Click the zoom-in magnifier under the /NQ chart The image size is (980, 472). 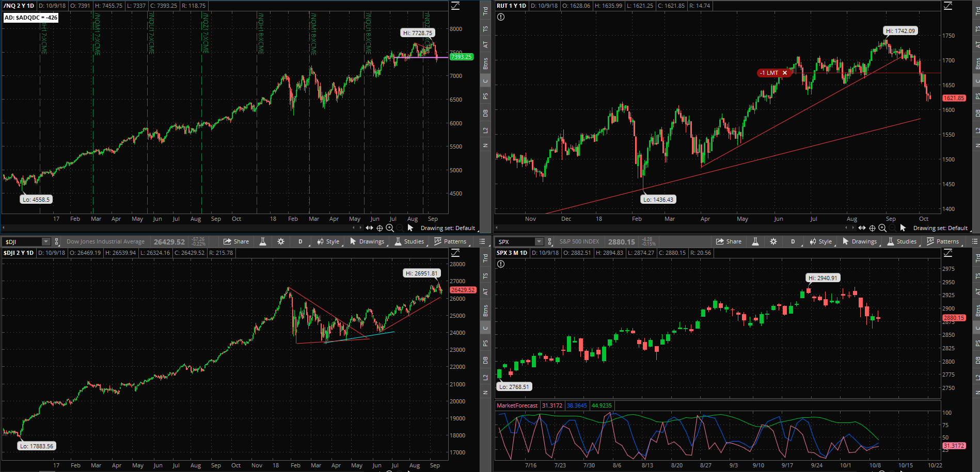[x=390, y=228]
